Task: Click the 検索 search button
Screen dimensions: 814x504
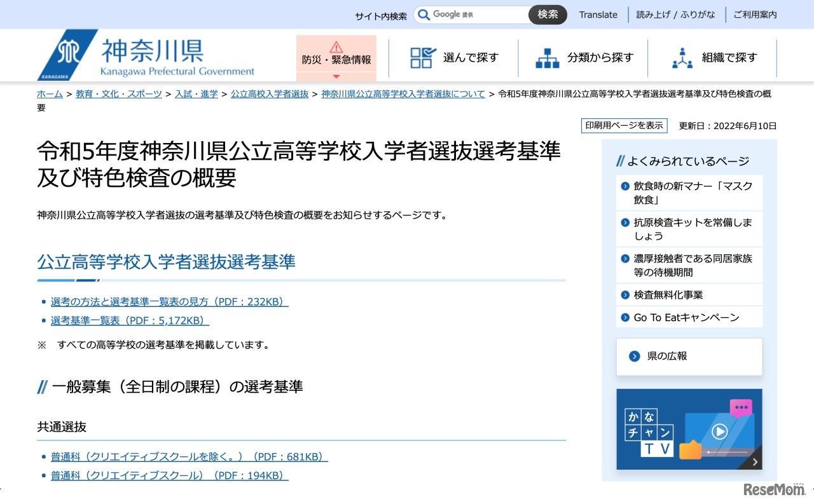Action: pyautogui.click(x=548, y=15)
